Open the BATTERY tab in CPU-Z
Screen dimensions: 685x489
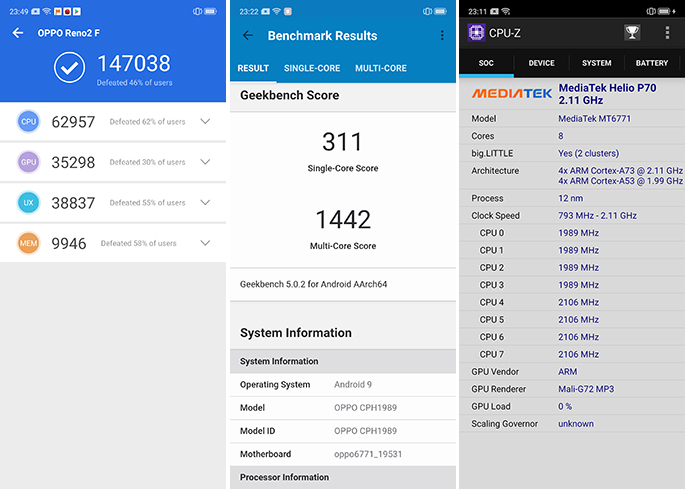(652, 63)
